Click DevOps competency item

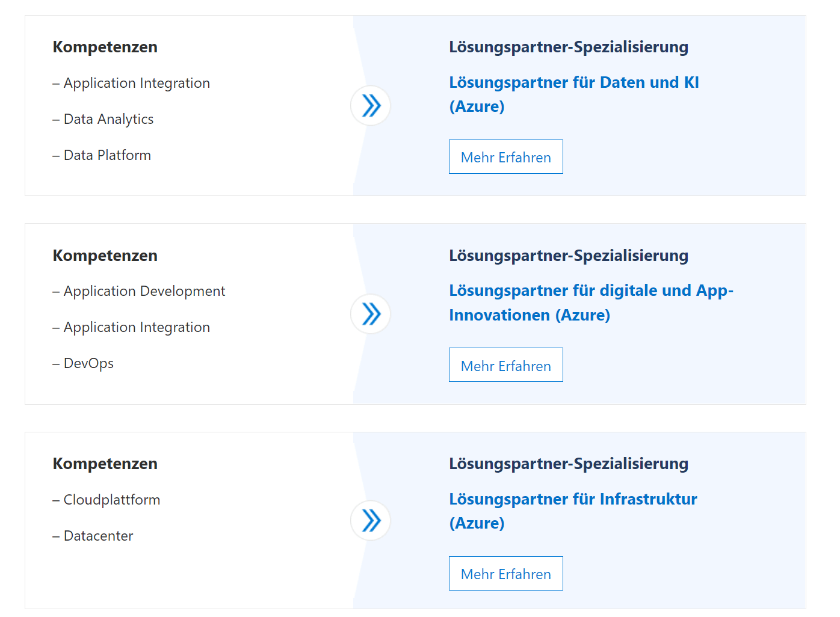click(88, 363)
